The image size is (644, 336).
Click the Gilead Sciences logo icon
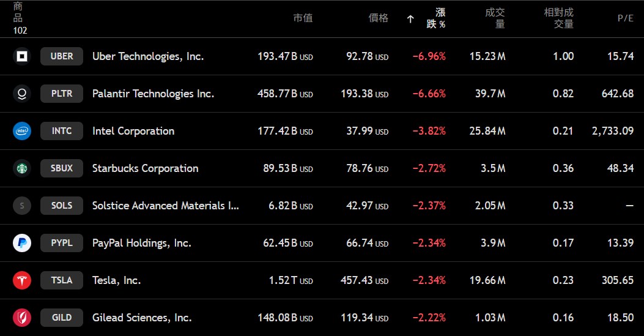(22, 318)
